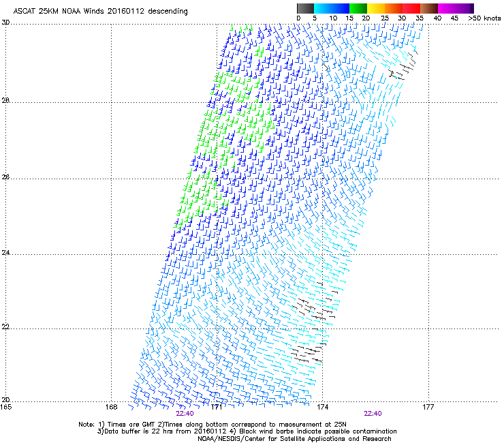Image resolution: width=504 pixels, height=443 pixels.
Task: Click the note 'measurement at 25N'
Action: 311,425
